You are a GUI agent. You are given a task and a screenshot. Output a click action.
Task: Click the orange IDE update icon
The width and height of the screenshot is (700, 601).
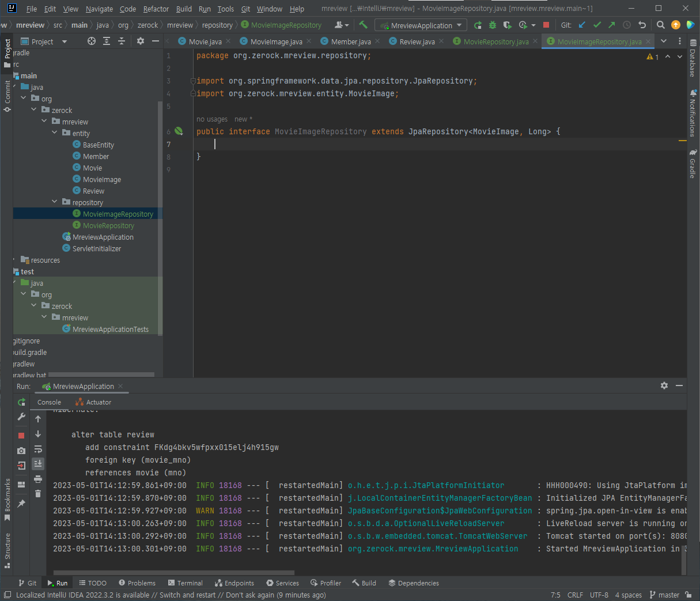[676, 25]
